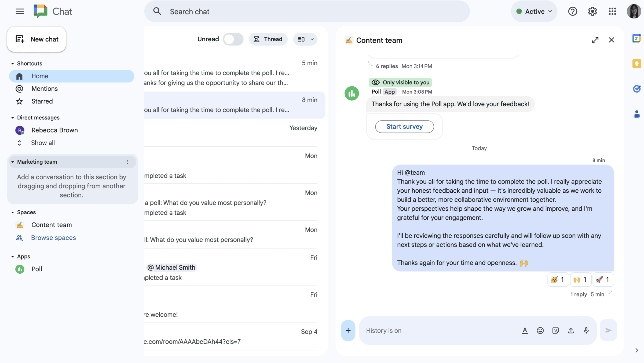
Task: Upload a file to Content team chat
Action: coord(571,330)
